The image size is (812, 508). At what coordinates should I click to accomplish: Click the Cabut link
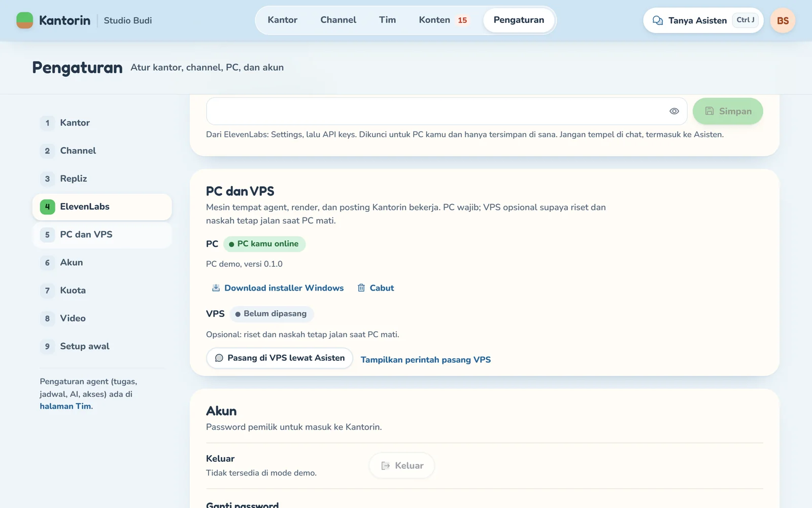(x=376, y=288)
